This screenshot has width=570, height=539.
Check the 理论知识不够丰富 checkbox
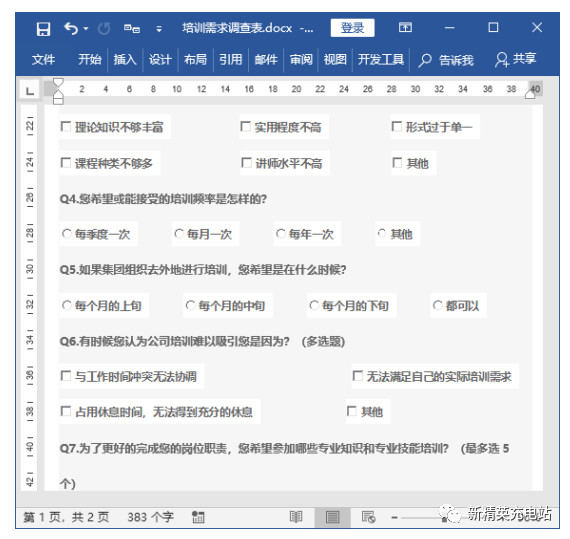pos(66,126)
